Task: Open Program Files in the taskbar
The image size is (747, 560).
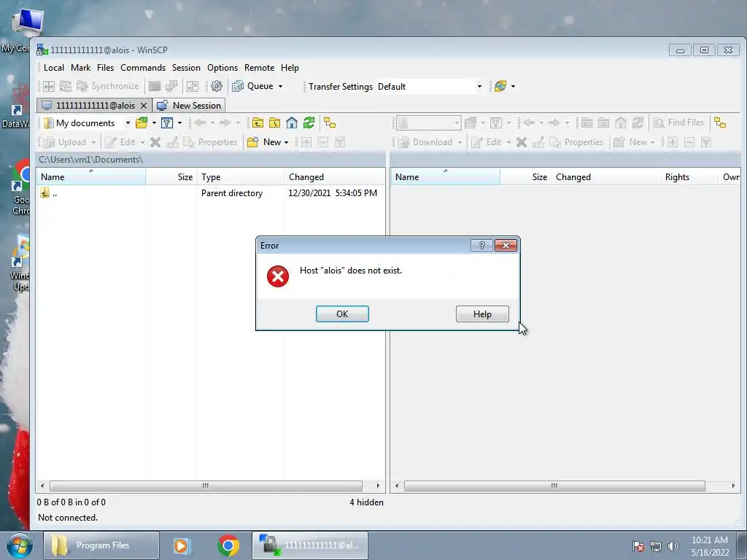Action: [x=101, y=545]
